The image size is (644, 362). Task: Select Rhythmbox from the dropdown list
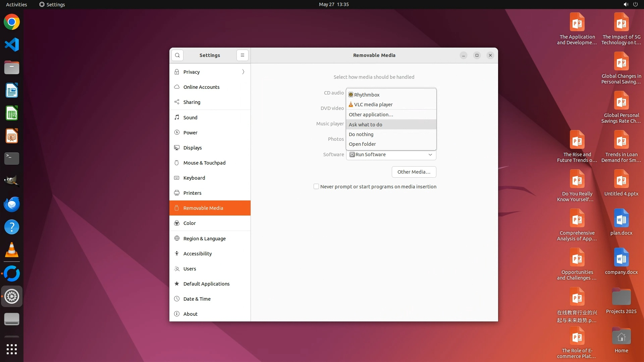coord(367,95)
